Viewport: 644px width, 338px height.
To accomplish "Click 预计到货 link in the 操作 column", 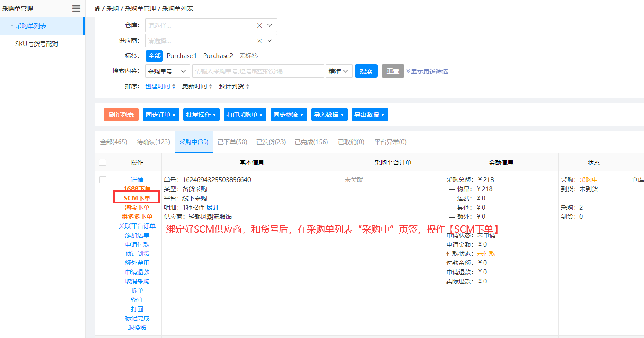I will point(137,254).
